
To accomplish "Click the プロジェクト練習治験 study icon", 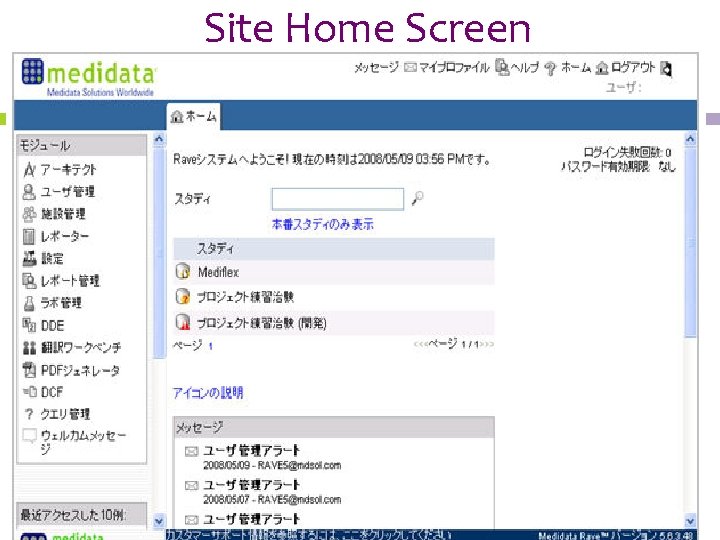I will pos(183,296).
